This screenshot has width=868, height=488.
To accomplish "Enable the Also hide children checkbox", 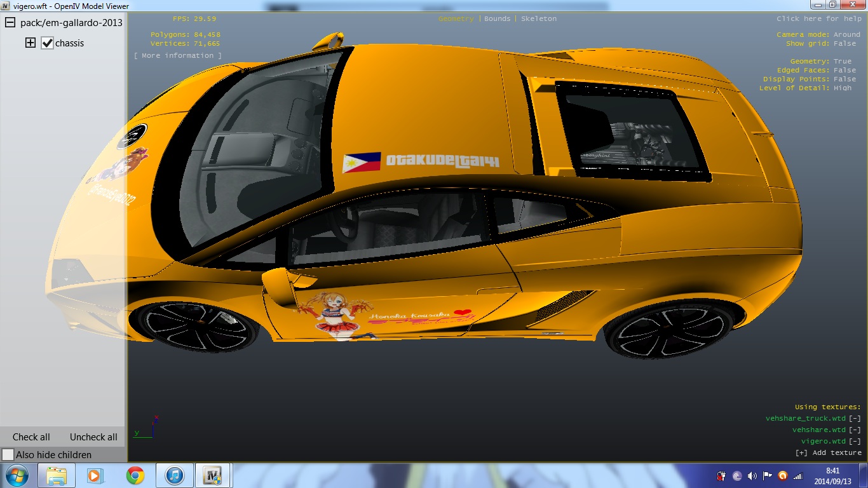I will click(8, 455).
